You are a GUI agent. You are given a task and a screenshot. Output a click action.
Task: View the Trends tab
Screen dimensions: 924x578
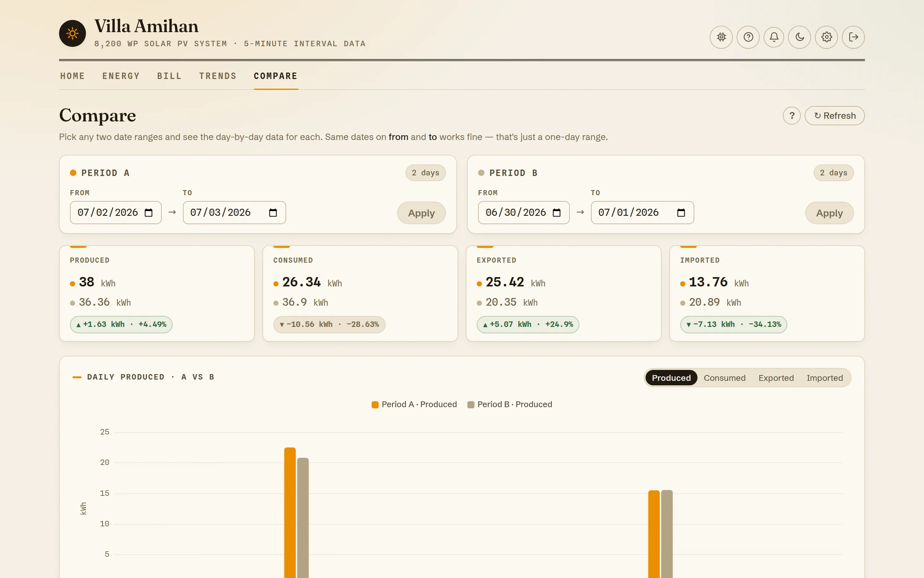coord(218,76)
